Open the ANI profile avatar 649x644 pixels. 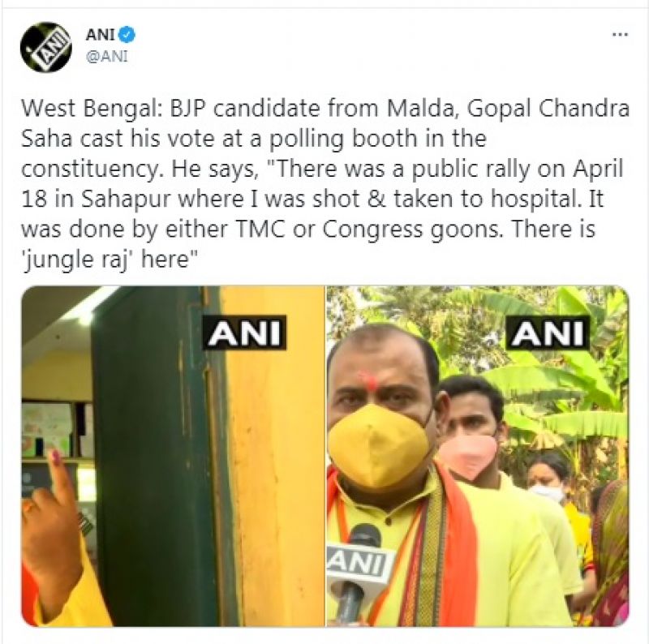45,47
